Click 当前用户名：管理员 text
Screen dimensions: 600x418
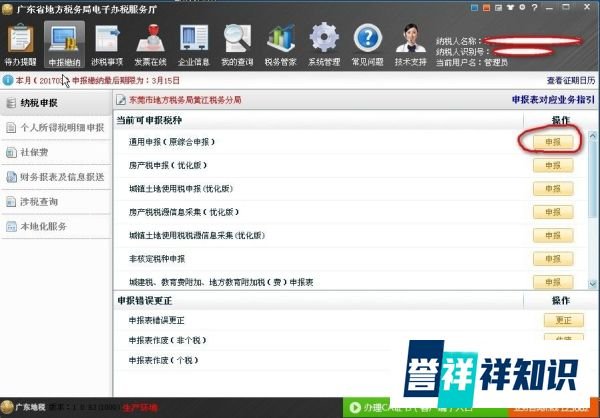coord(472,62)
